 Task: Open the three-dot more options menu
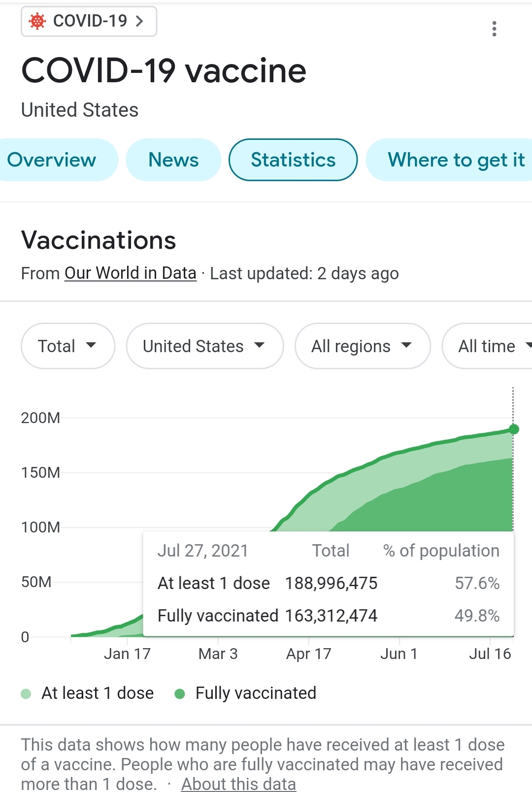tap(494, 29)
